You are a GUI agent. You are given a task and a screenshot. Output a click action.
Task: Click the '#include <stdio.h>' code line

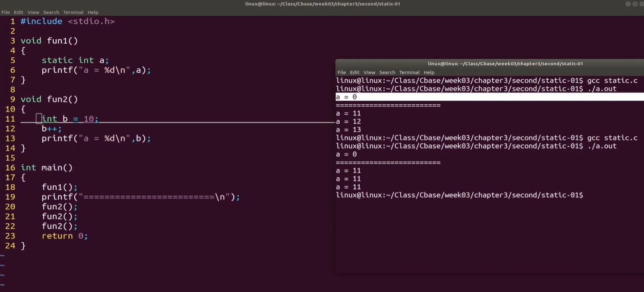[67, 21]
